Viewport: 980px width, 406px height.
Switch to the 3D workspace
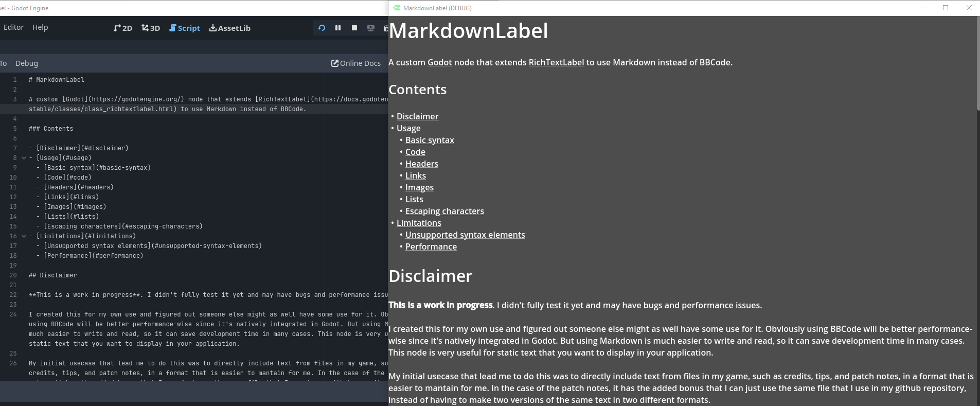[x=151, y=28]
